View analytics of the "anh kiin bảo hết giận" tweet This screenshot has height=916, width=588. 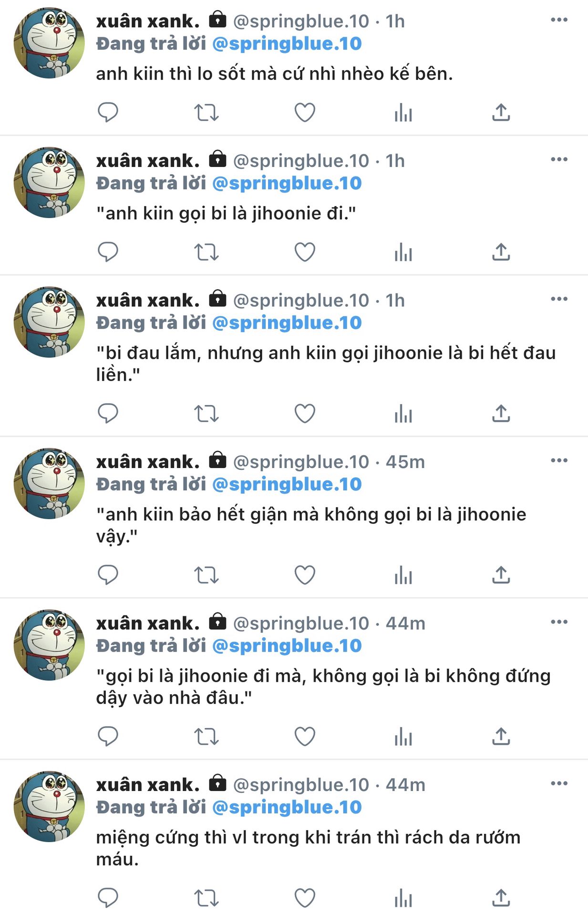(403, 575)
